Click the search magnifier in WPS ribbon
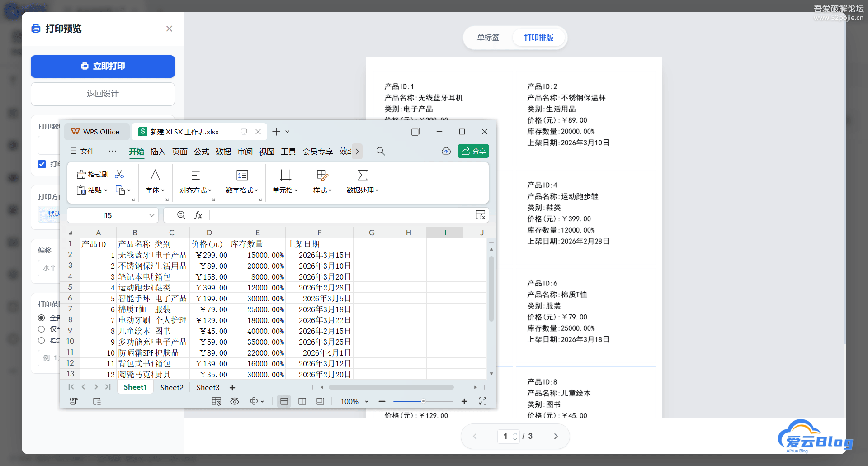 [381, 152]
